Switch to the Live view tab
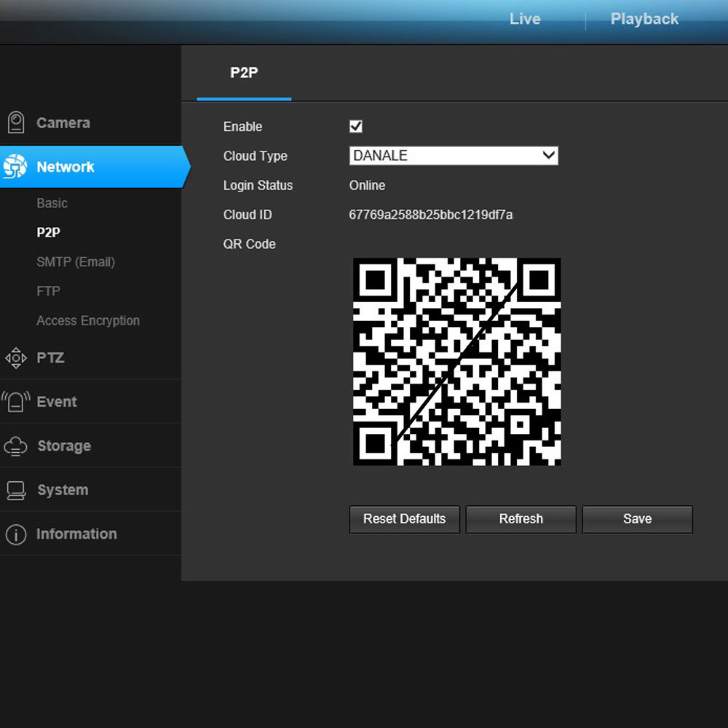The height and width of the screenshot is (728, 728). [525, 19]
